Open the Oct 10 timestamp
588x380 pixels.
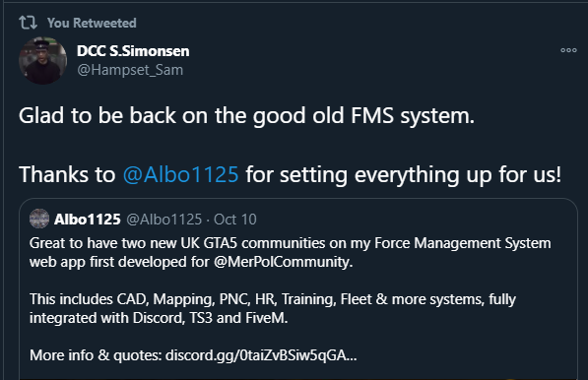(x=235, y=220)
